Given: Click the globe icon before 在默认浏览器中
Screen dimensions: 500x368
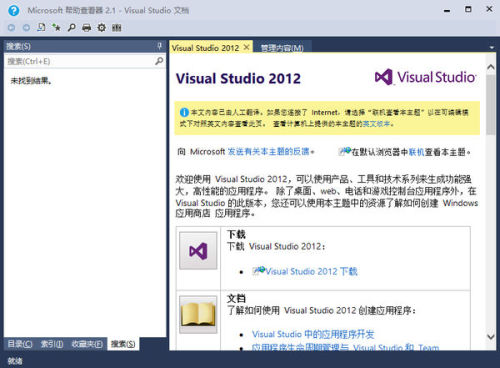Looking at the screenshot, I should 345,152.
